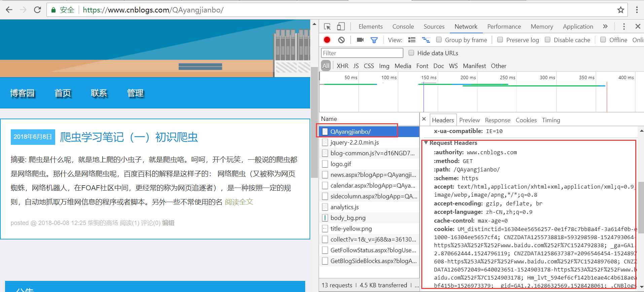Close the DevTools panel
644x292 pixels.
click(638, 26)
